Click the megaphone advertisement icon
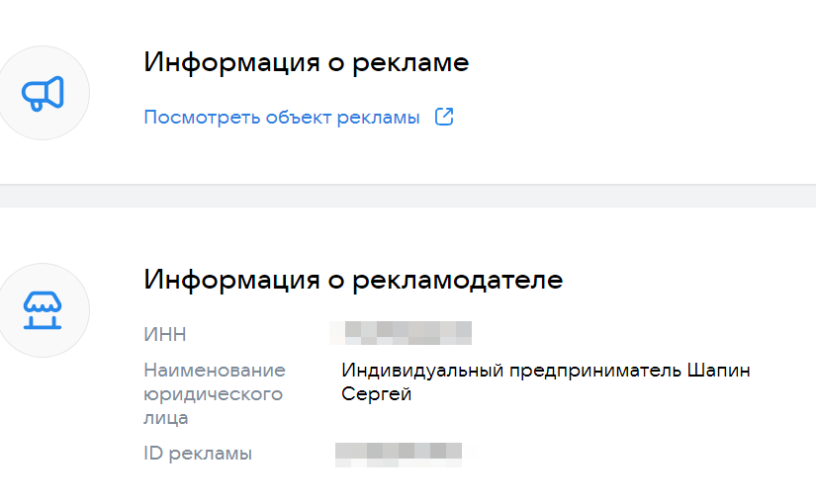 coord(44,94)
